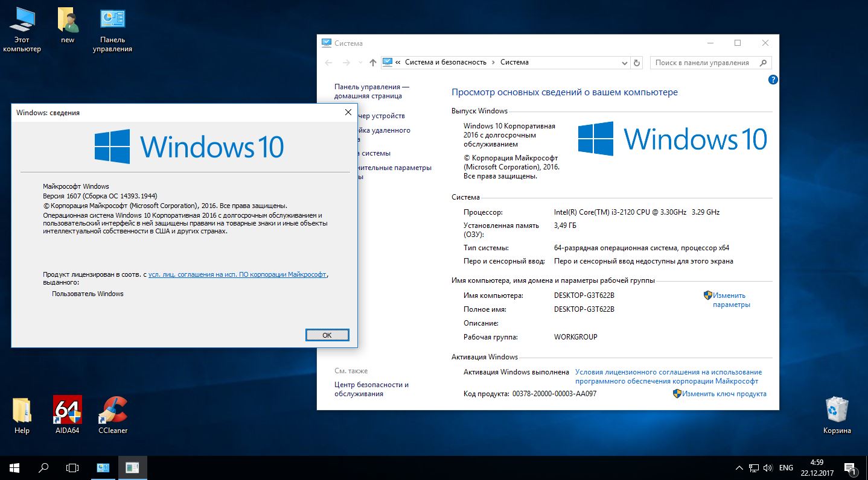
Task: Open the Windows Start menu
Action: click(14, 468)
